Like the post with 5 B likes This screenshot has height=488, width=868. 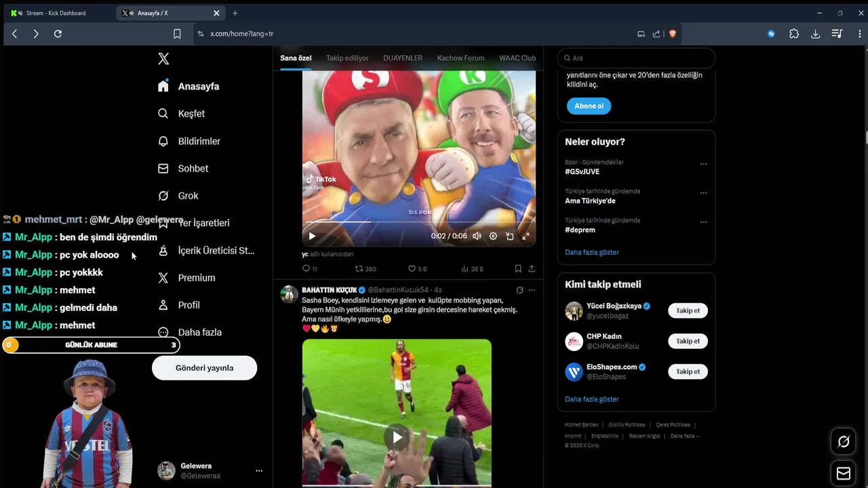[x=417, y=269]
